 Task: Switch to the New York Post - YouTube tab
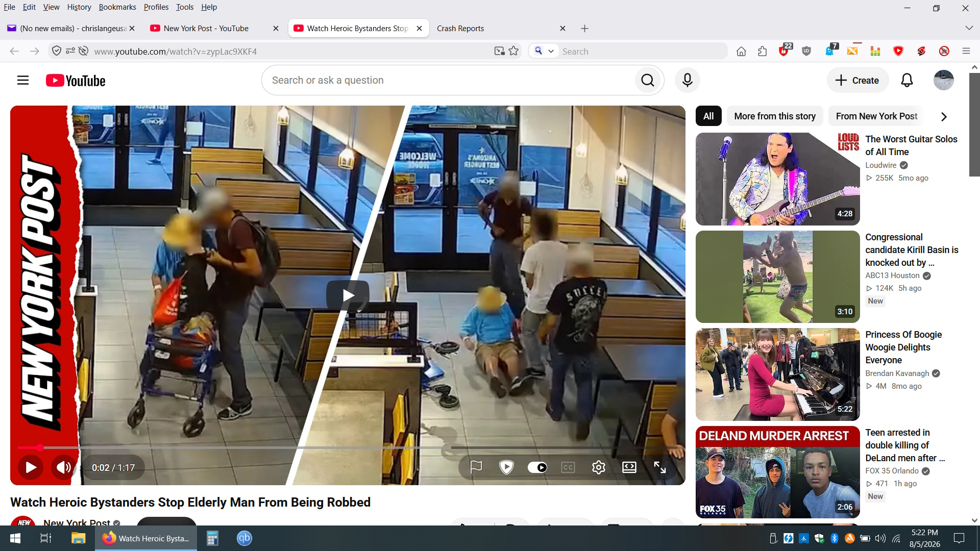[x=206, y=29]
